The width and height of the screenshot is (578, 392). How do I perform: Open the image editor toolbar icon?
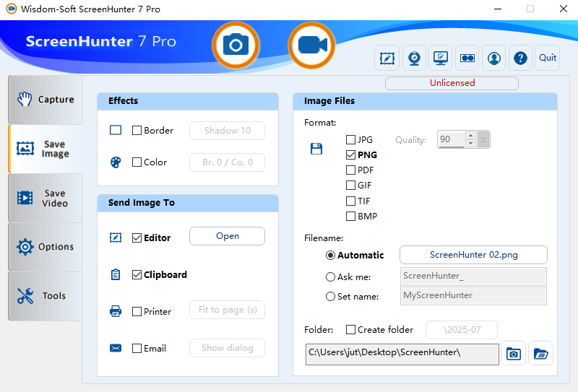click(x=387, y=58)
